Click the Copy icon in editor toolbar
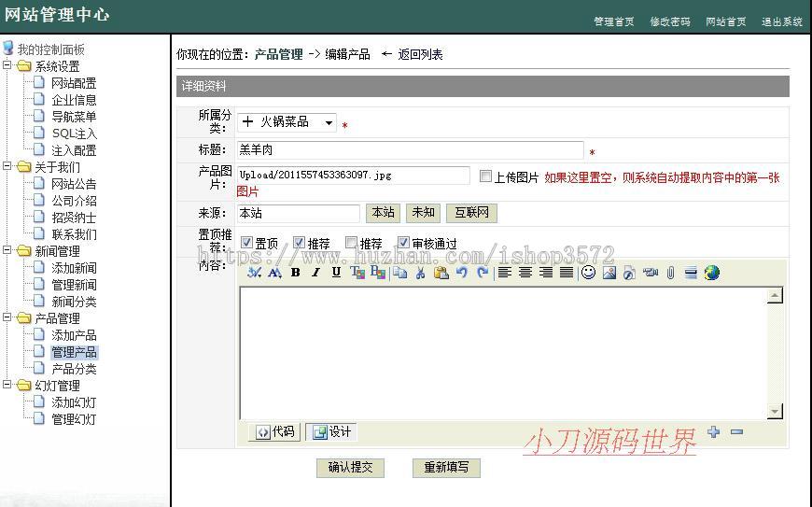812x507 pixels. (x=399, y=273)
